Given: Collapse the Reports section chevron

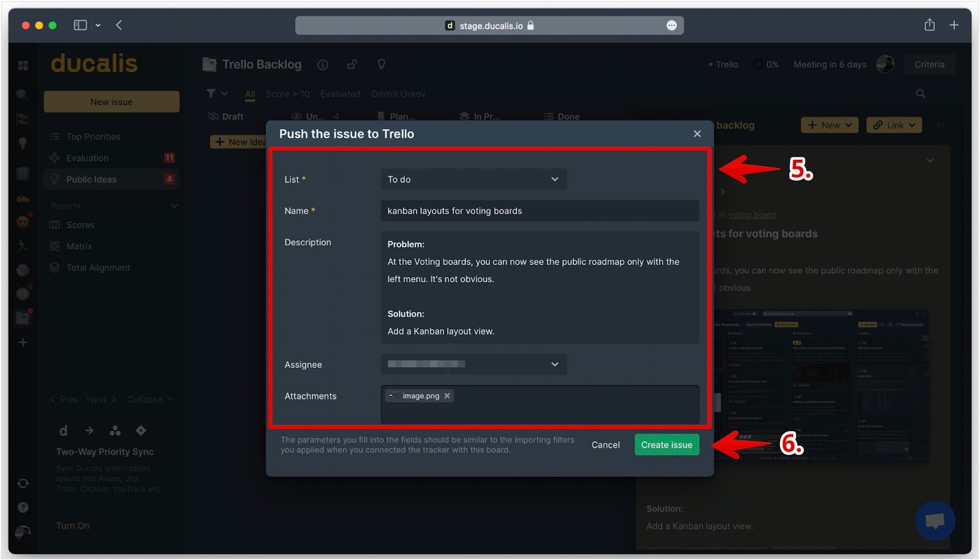Looking at the screenshot, I should (x=174, y=206).
